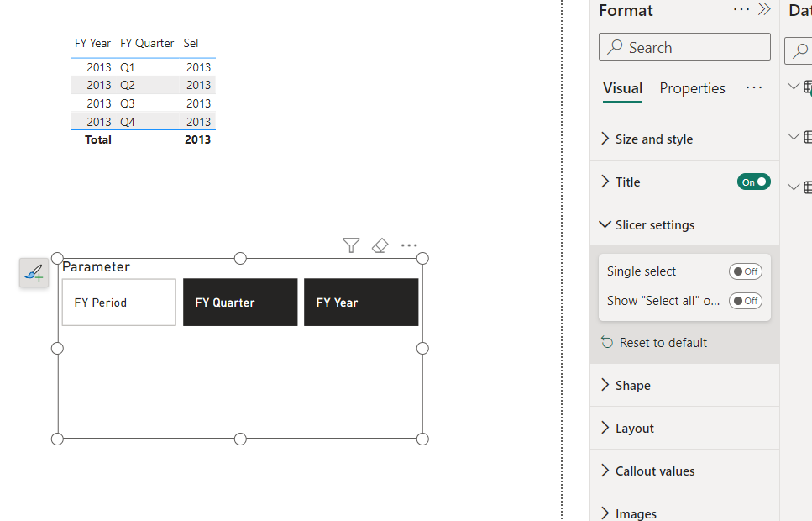Click the Format pane heading
Screen dimensions: 812x521
pyautogui.click(x=626, y=10)
